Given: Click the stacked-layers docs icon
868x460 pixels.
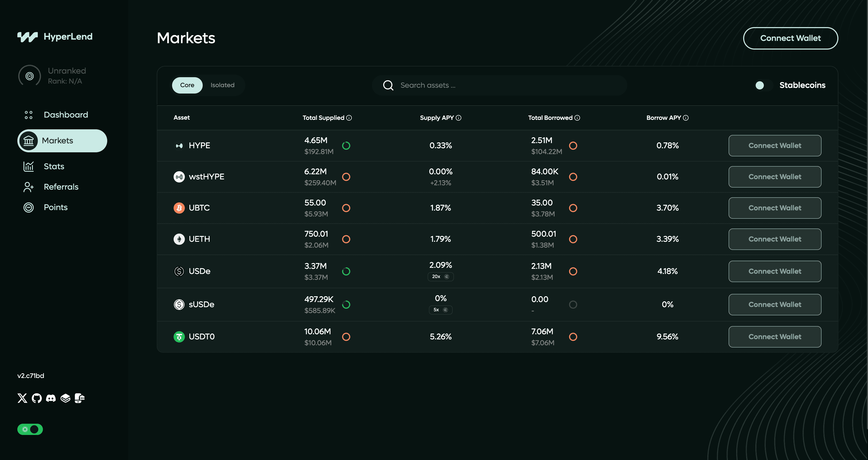Looking at the screenshot, I should (x=65, y=398).
